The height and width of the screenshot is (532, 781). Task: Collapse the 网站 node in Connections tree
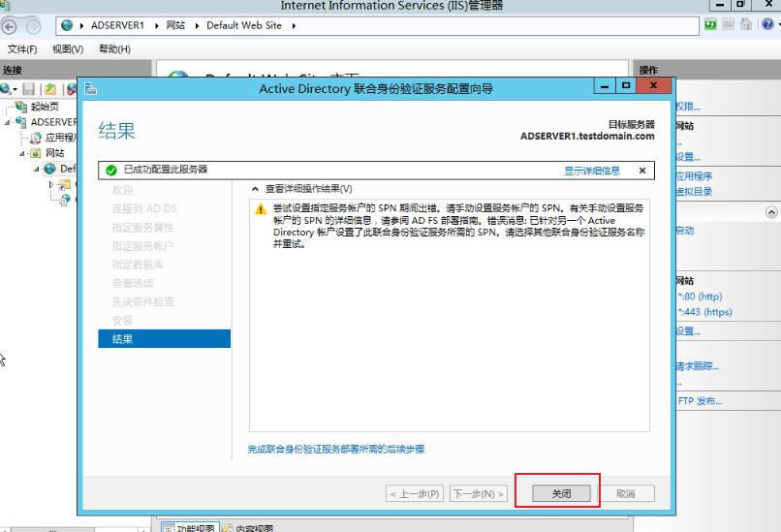pos(22,153)
